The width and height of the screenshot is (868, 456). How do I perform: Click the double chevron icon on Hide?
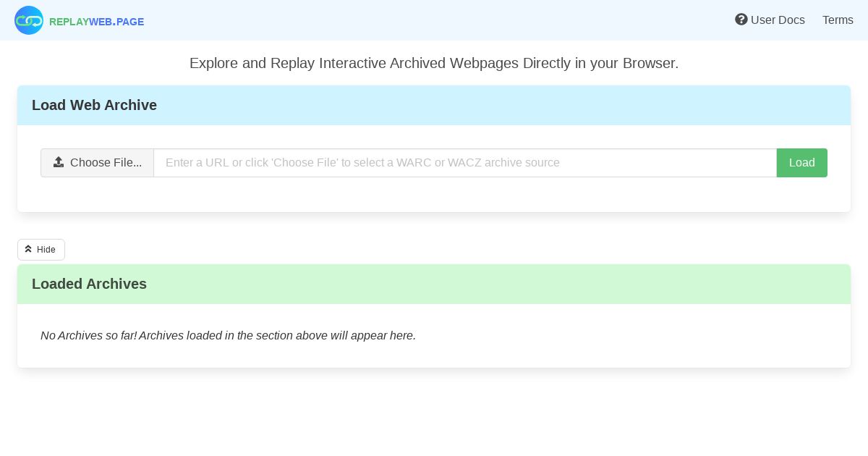[28, 249]
